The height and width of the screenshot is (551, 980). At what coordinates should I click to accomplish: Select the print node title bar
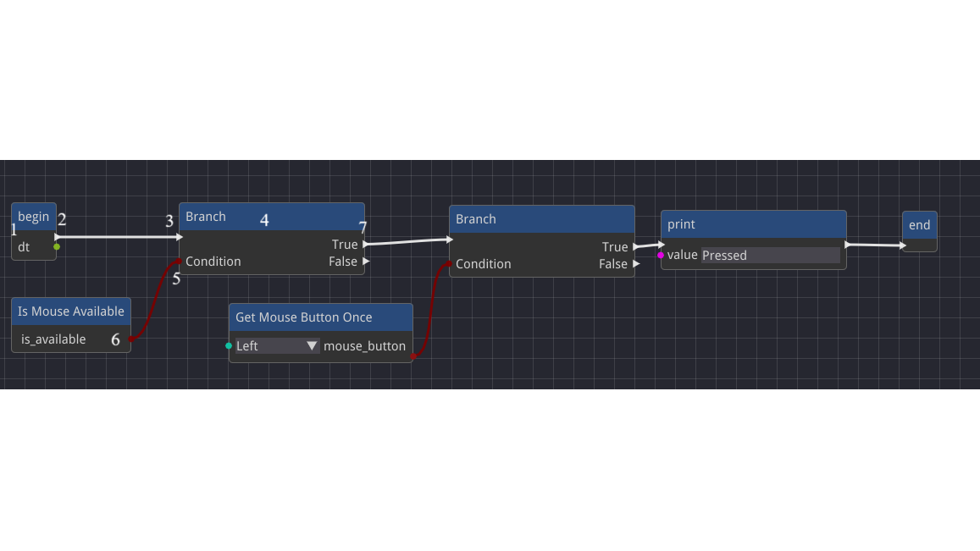coord(753,224)
